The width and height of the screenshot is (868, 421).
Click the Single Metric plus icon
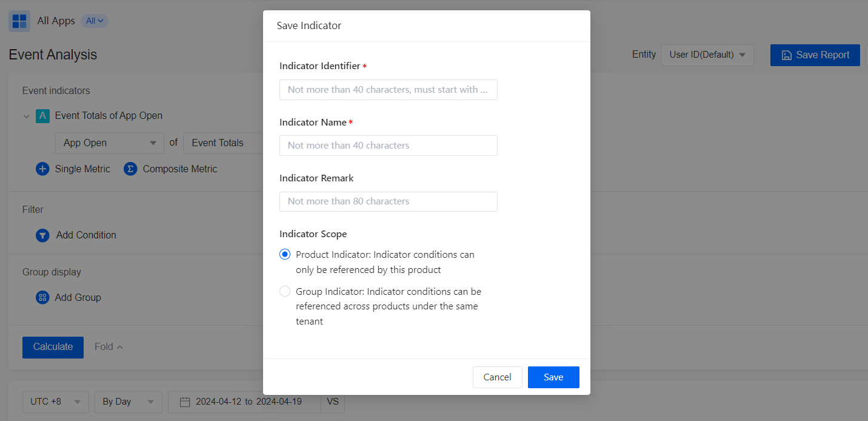tap(42, 169)
